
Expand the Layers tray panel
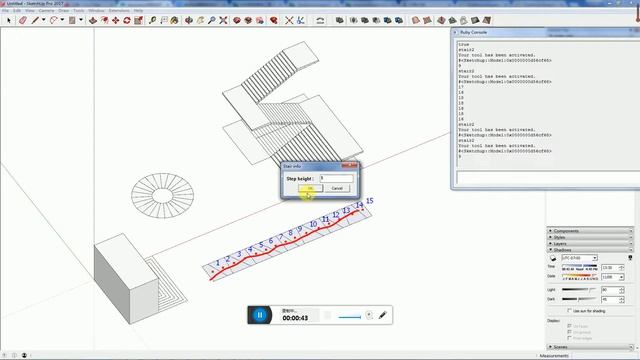(x=590, y=243)
